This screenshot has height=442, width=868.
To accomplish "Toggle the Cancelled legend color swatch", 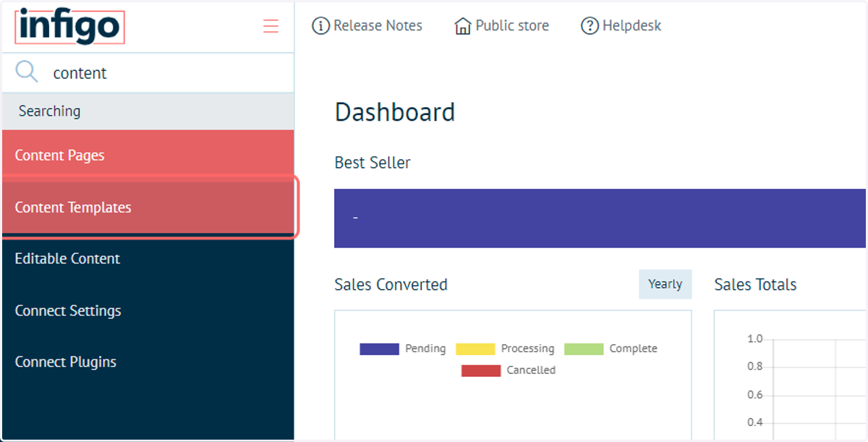I will [481, 370].
